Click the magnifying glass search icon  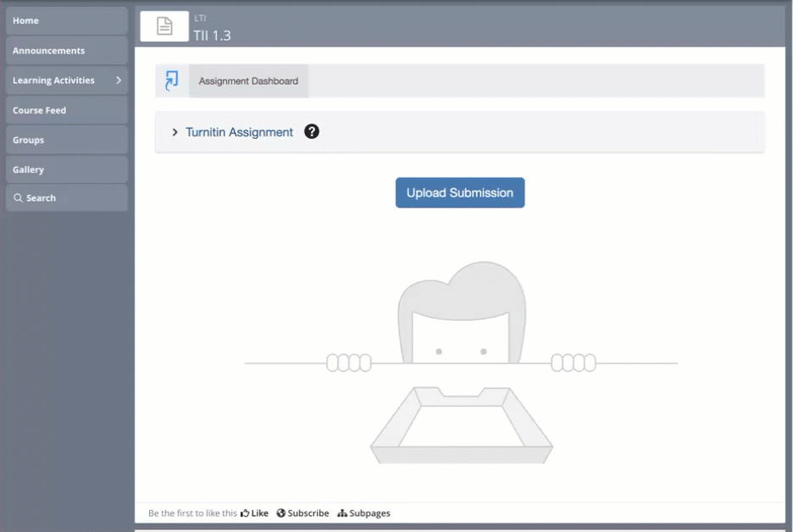(x=18, y=197)
